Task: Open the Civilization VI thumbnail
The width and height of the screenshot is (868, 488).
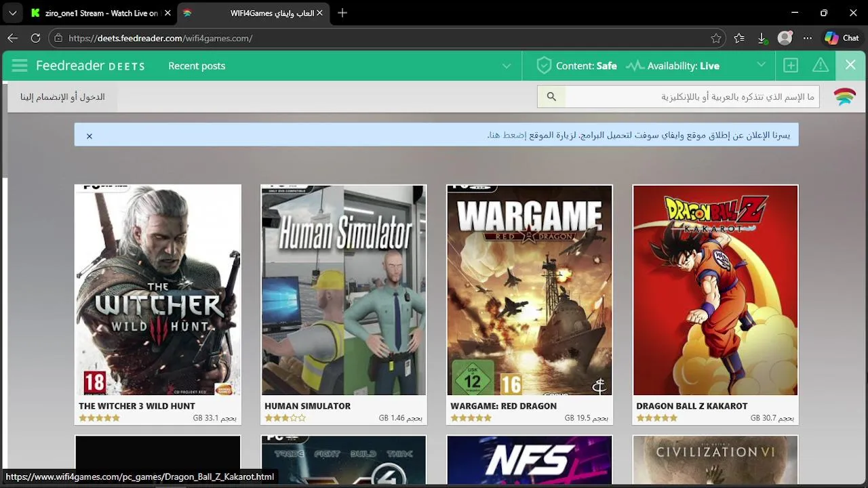Action: click(x=715, y=460)
